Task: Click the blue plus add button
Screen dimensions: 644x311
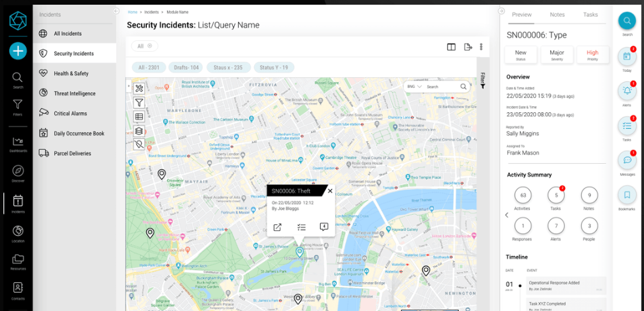Action: pos(18,51)
